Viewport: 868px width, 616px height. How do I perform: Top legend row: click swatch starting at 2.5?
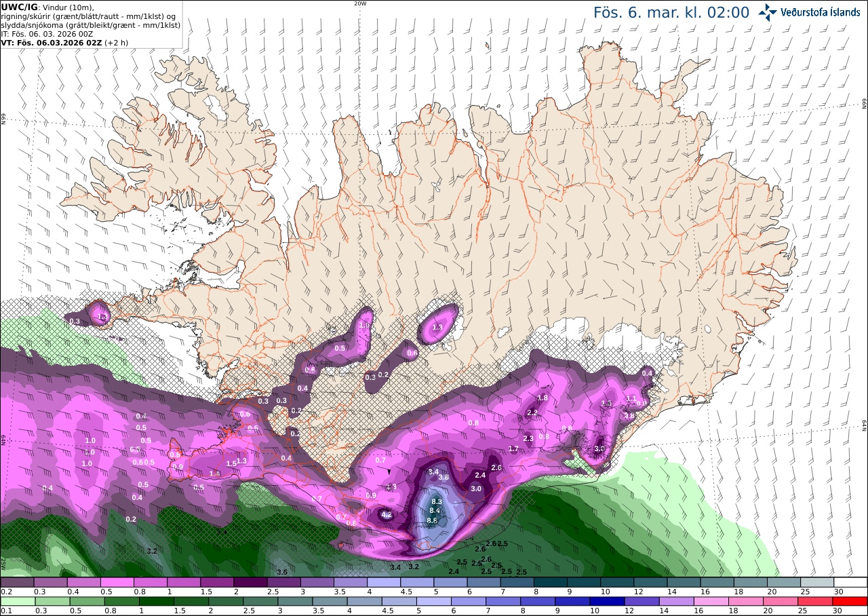coord(283,582)
